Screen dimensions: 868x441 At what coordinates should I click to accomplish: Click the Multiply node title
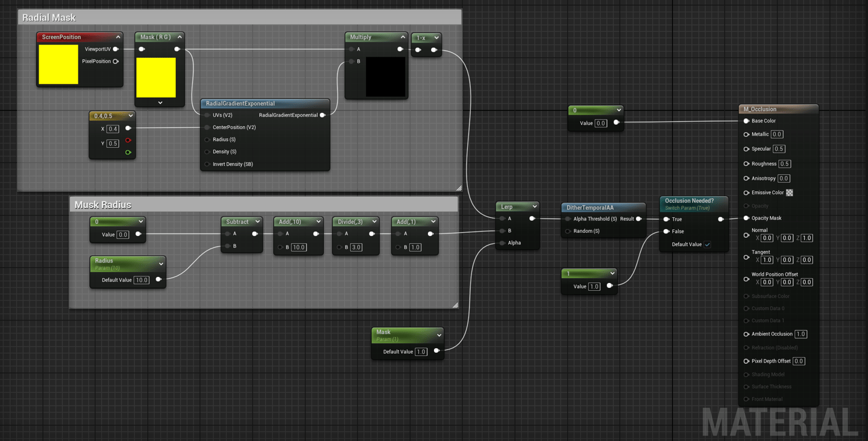361,37
